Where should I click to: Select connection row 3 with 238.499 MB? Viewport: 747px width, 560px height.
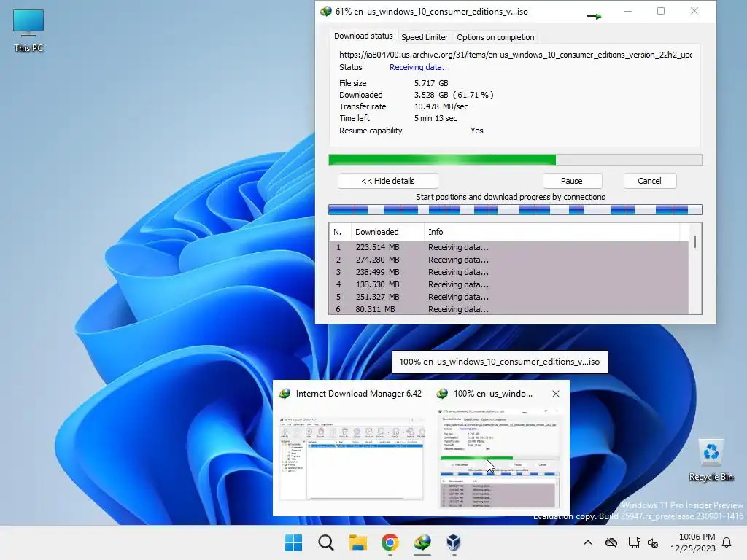508,272
